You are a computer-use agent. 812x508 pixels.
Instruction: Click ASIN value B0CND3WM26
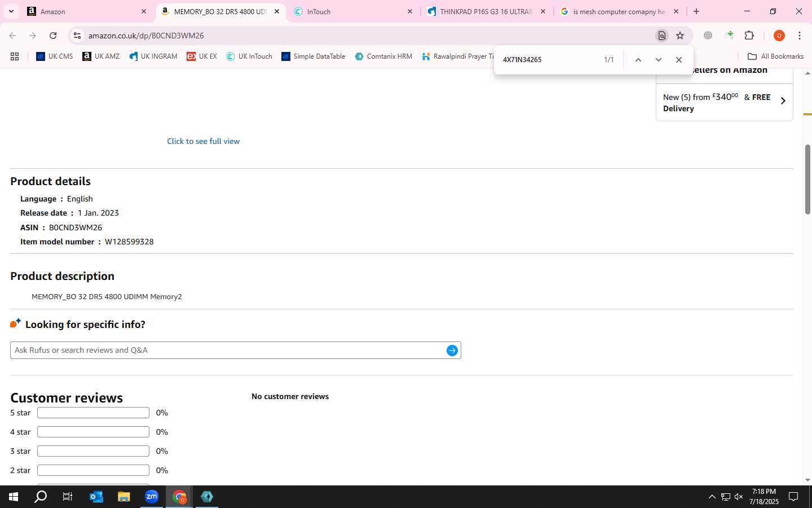click(76, 227)
